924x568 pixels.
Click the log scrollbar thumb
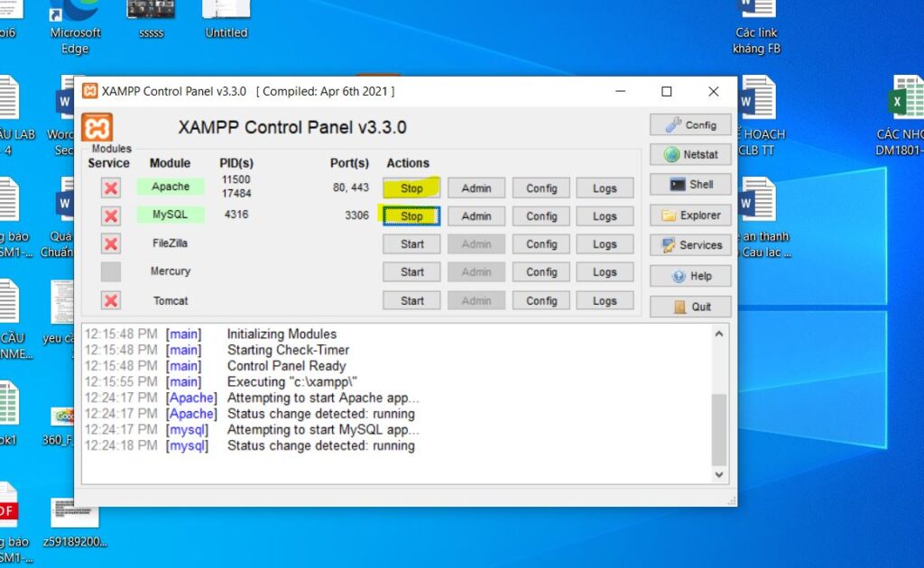click(719, 430)
